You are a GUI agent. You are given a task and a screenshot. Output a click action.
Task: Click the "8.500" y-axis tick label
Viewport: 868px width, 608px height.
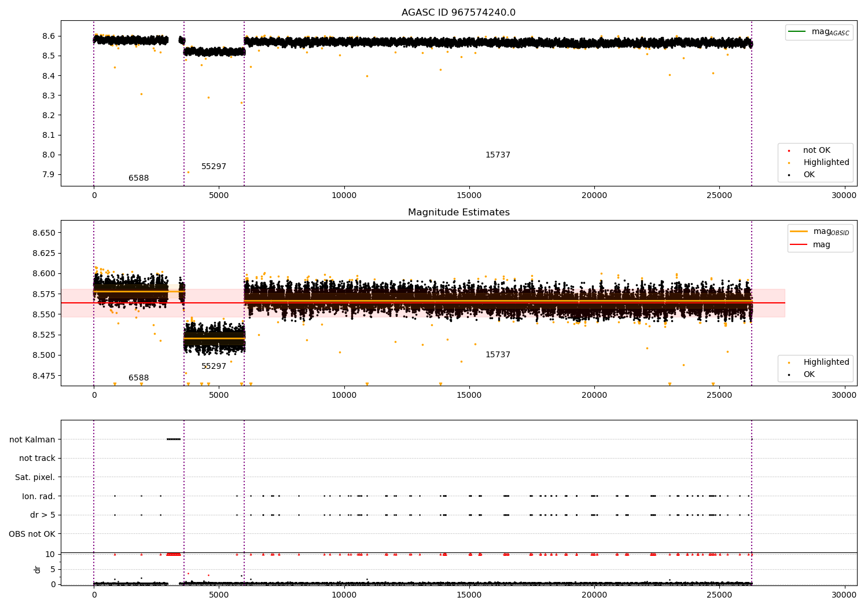coord(44,355)
